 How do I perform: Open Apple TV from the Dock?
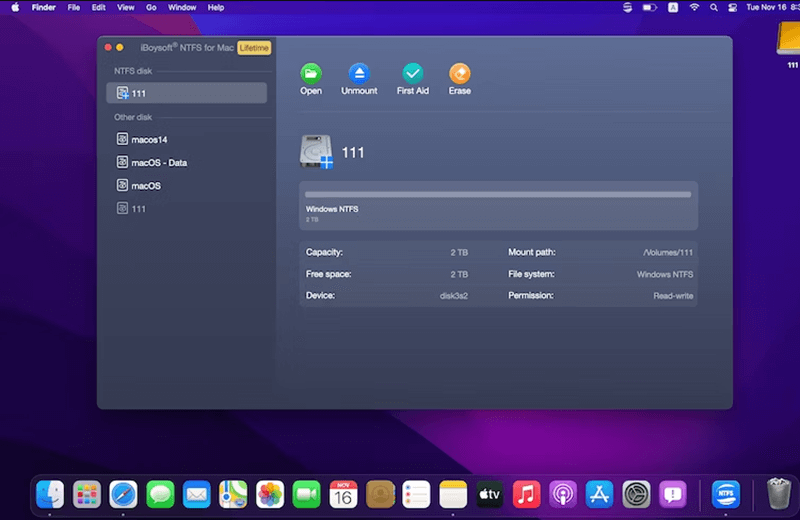coord(489,494)
